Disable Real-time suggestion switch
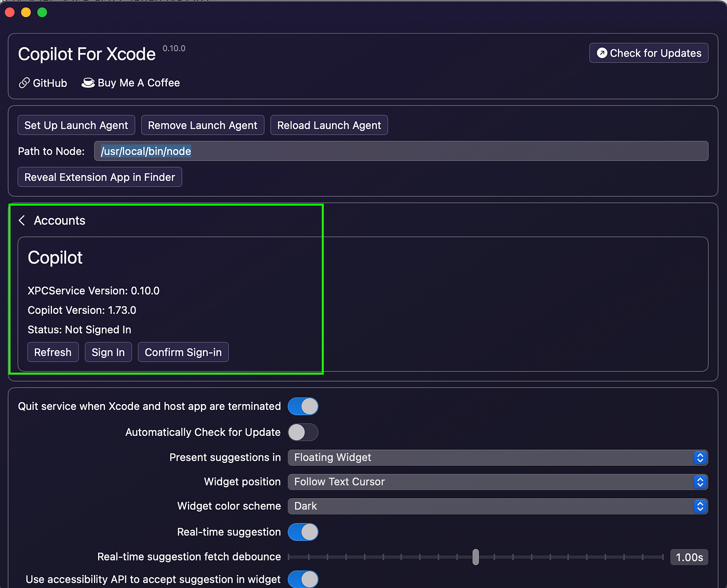Screen dimensions: 727x588 point(303,532)
